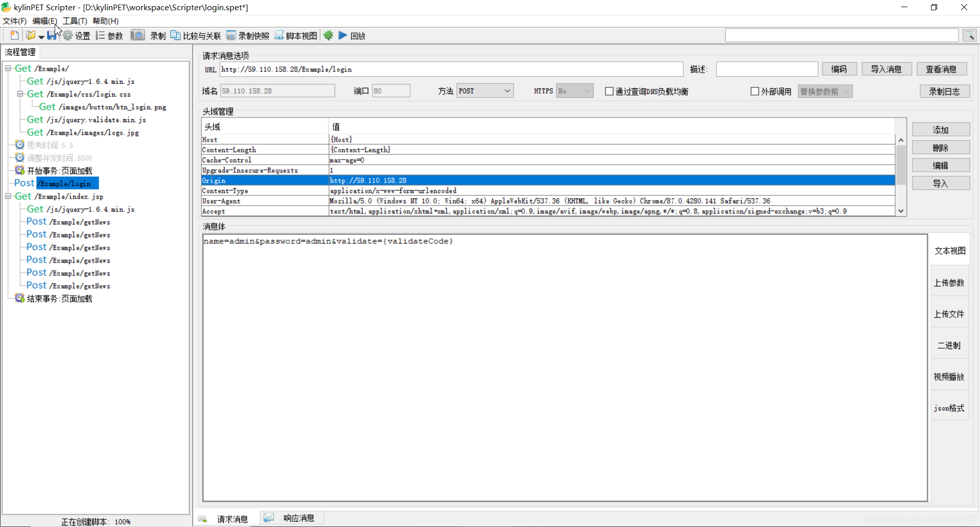Screen dimensions: 980x527
Task: Switch to 二进制 side tab
Action: [x=950, y=346]
